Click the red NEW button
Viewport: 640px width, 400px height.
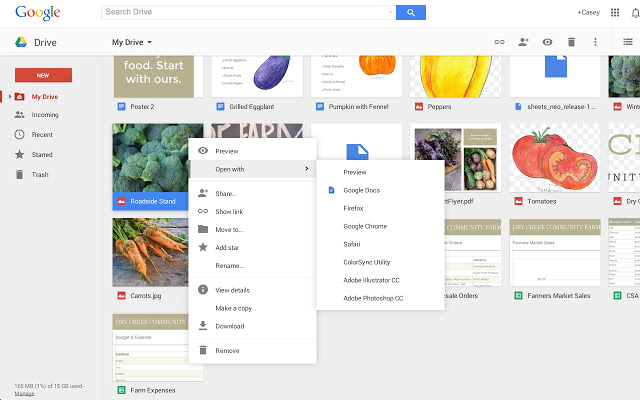pos(43,76)
